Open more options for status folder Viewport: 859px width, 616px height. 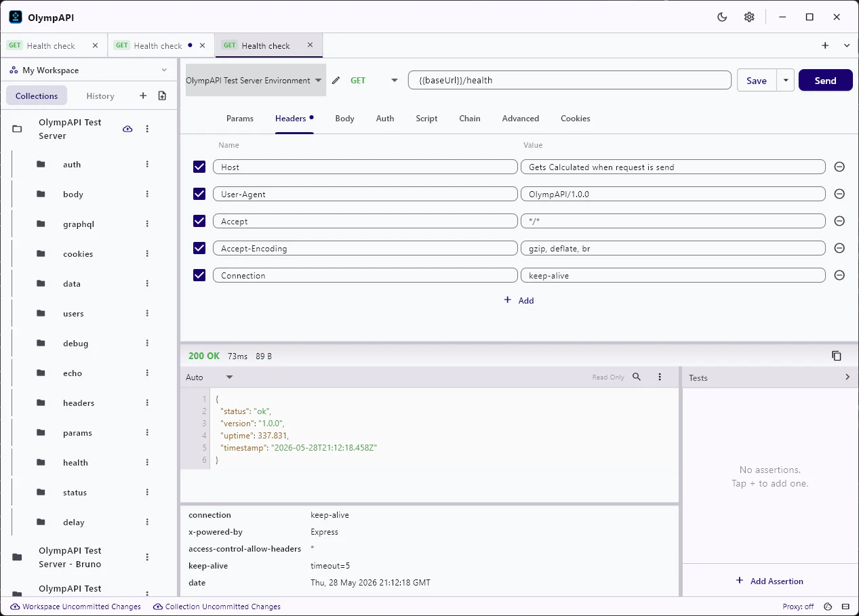(147, 492)
